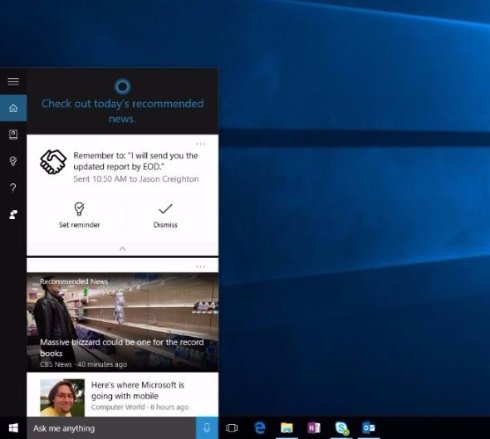Activate Cortana microphone button
The height and width of the screenshot is (439, 490).
coord(207,428)
